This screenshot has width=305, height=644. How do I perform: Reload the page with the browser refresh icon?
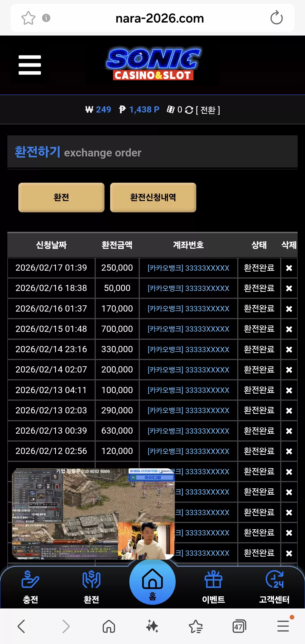click(x=276, y=18)
